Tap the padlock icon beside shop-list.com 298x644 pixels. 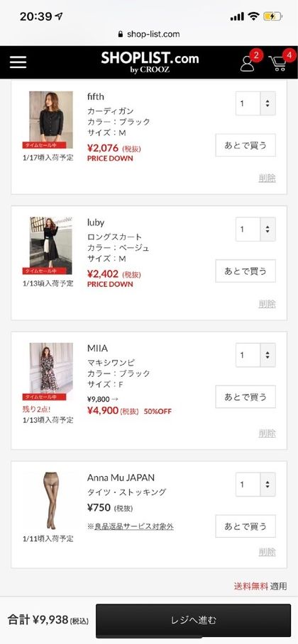[121, 34]
